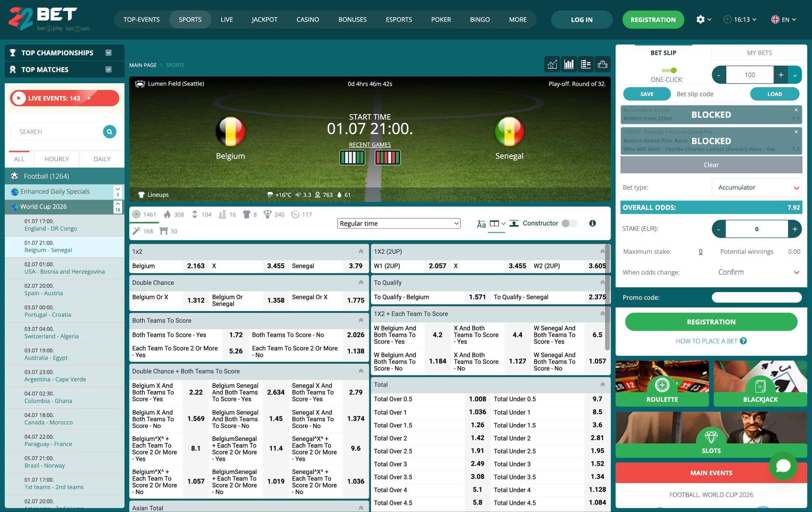Select the 1461 all-markets target icon
812x512 pixels.
pyautogui.click(x=136, y=214)
